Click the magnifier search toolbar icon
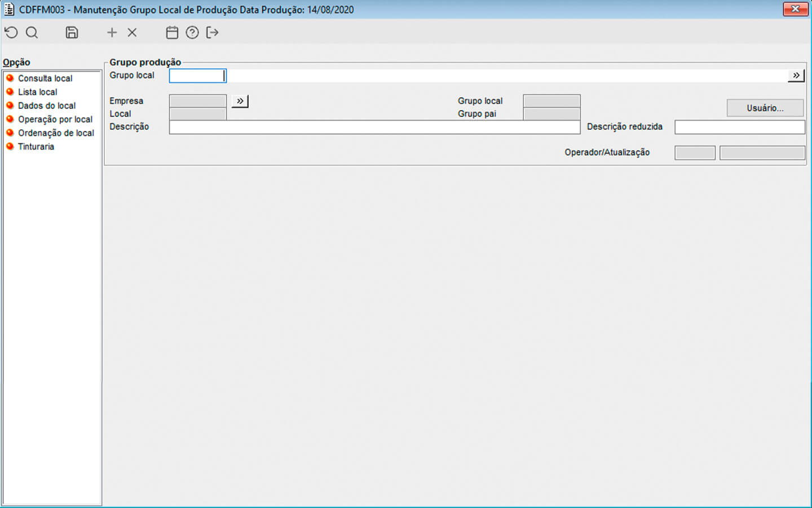This screenshot has width=812, height=508. coord(32,33)
